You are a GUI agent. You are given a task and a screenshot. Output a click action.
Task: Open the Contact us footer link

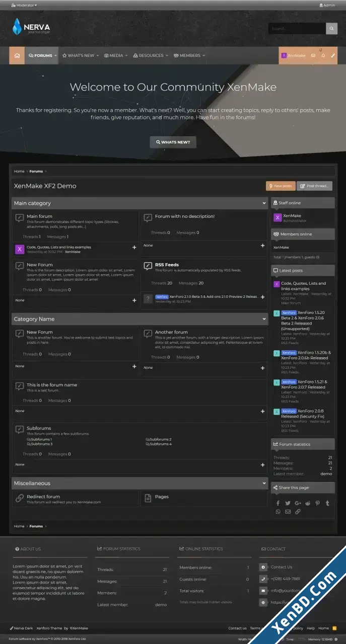(x=237, y=628)
